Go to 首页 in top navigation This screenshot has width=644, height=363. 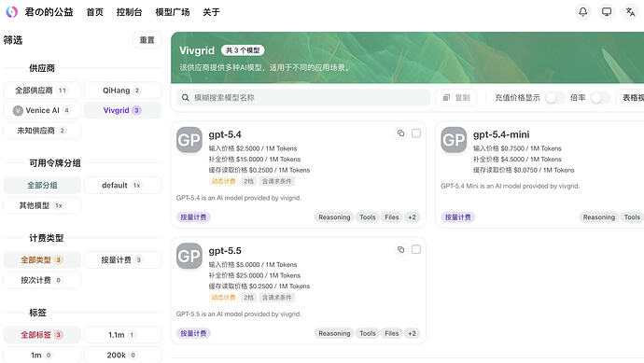[95, 12]
